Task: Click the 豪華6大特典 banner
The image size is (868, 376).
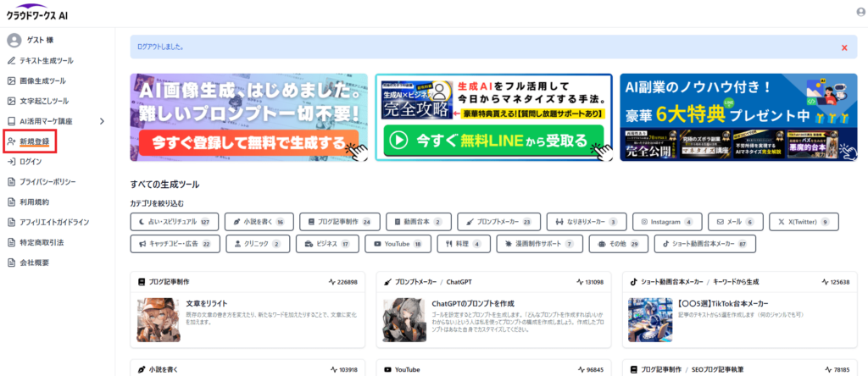Action: click(x=738, y=117)
